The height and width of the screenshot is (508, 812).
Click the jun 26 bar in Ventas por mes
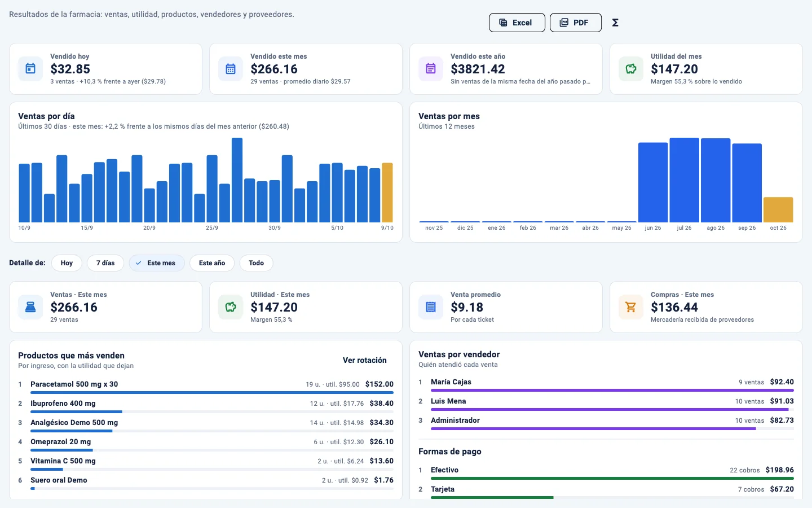point(653,182)
